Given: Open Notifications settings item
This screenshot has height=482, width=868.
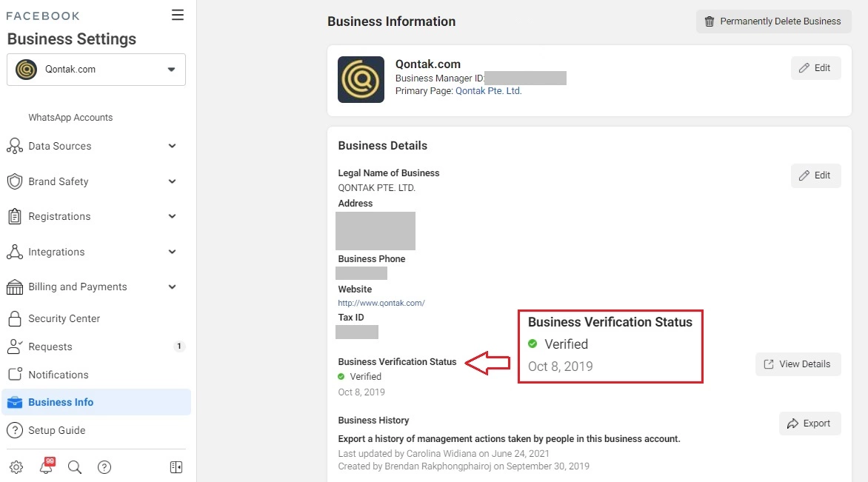Looking at the screenshot, I should tap(58, 375).
